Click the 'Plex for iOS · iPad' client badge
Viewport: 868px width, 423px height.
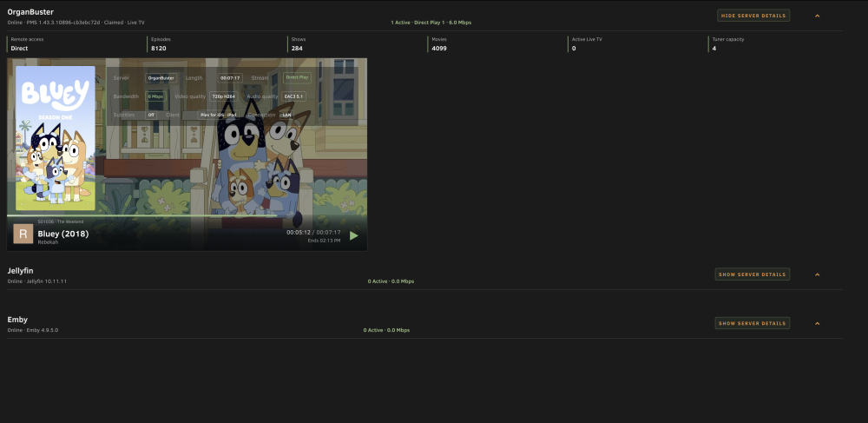point(219,116)
